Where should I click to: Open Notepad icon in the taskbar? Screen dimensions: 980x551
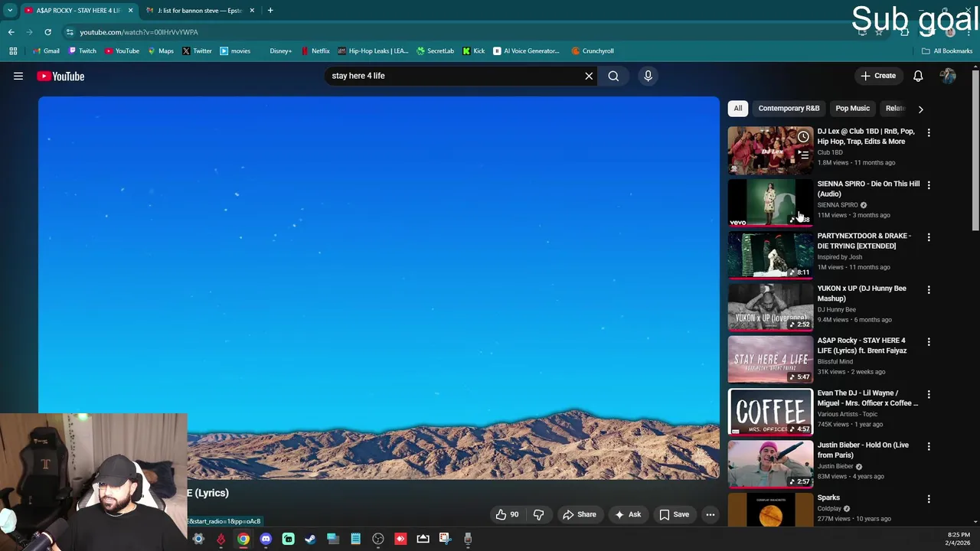coord(355,539)
